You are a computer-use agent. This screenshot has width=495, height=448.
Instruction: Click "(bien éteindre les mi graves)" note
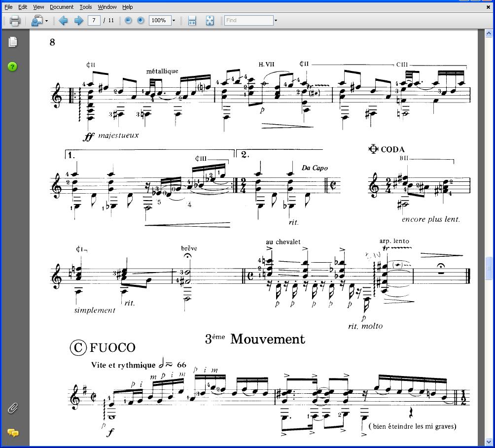click(x=413, y=426)
